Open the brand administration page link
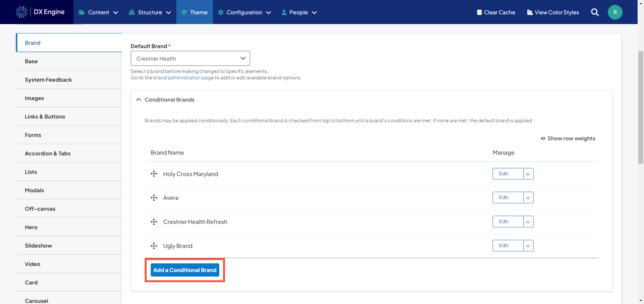The height and width of the screenshot is (304, 644). tap(184, 78)
